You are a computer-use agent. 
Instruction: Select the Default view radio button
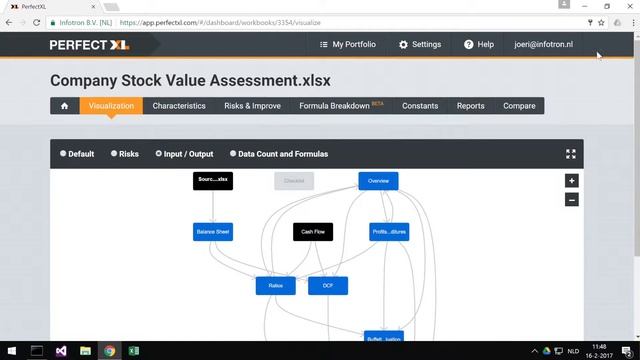click(x=63, y=153)
